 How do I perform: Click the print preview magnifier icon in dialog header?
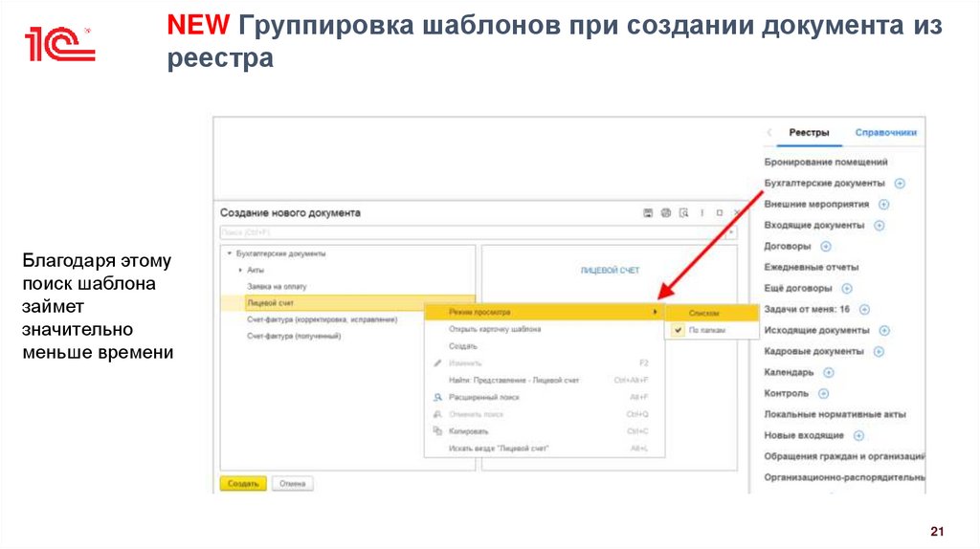(x=684, y=213)
